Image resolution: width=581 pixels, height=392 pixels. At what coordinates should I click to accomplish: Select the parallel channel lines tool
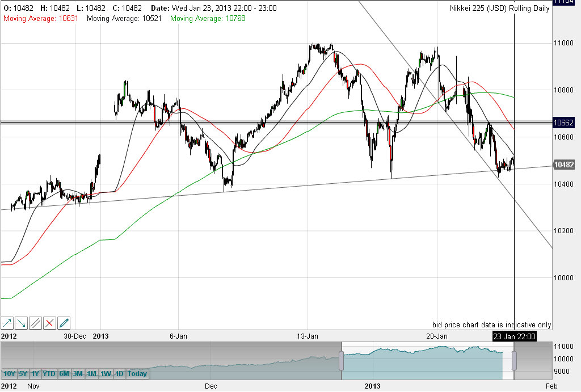coord(35,323)
